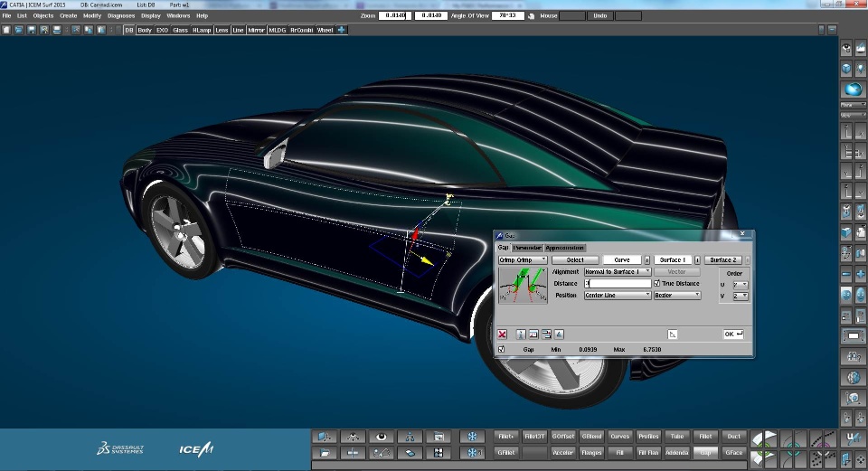Click the open folder icon in bottom toolbar
Viewport: 868px width, 471px height.
coord(323,452)
